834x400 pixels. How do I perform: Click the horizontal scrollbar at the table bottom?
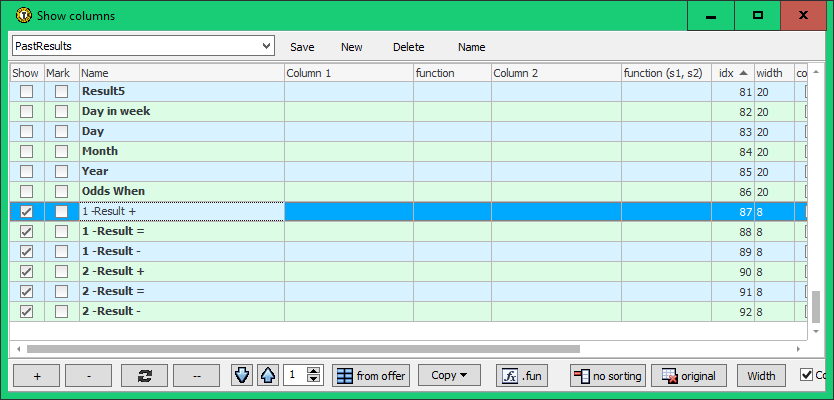400,349
